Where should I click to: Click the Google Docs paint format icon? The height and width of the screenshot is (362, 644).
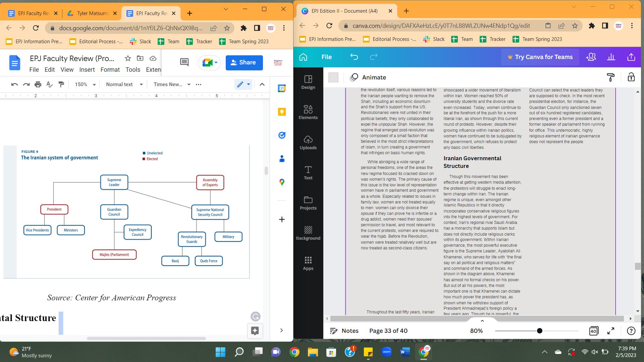pos(61,84)
